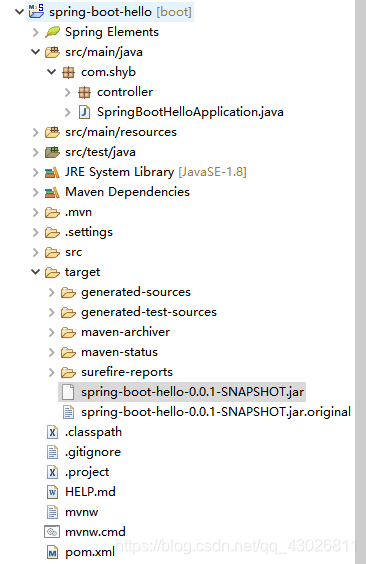Click the HELP.md file icon

[52, 492]
